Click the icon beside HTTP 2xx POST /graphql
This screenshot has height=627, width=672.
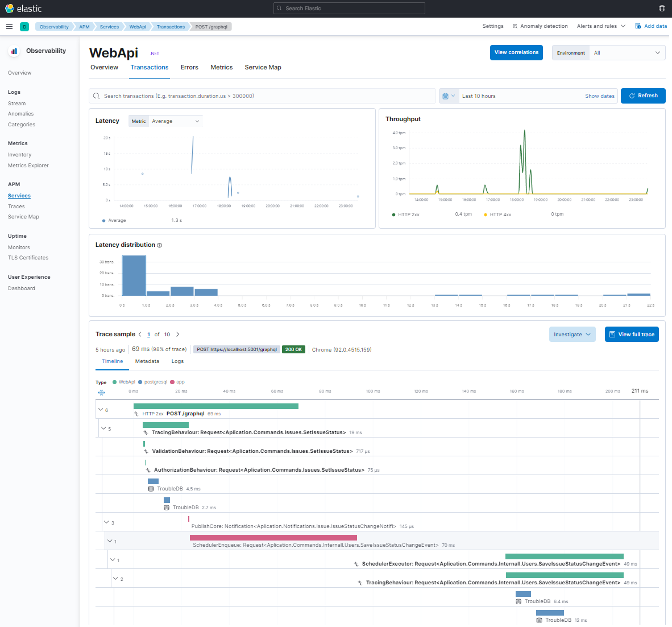(136, 414)
